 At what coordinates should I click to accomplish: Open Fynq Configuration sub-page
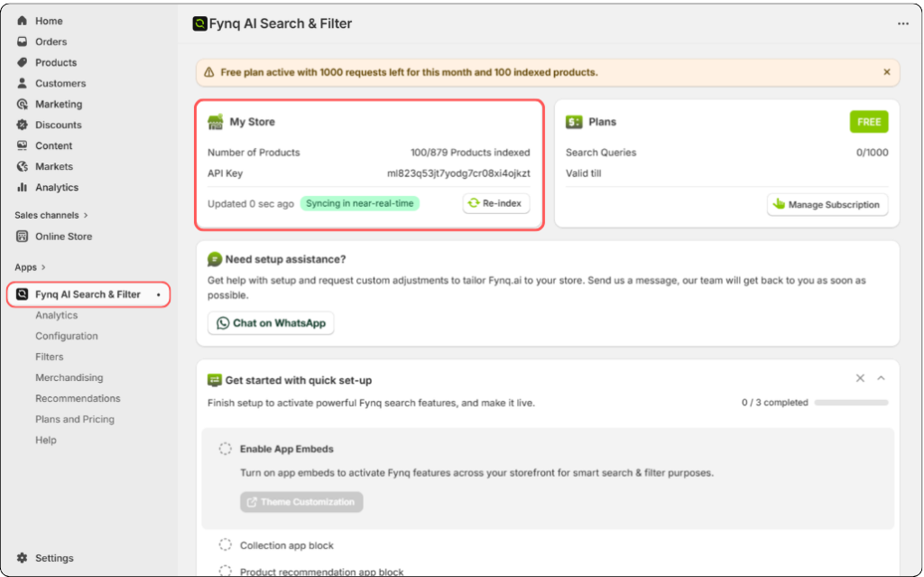(67, 336)
